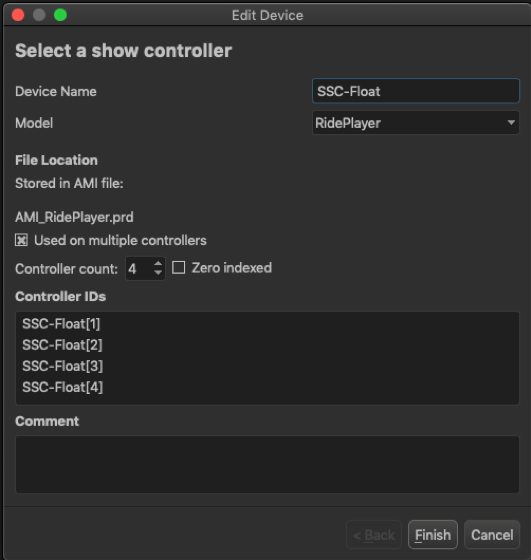The image size is (531, 560).
Task: Select SSC-Float[2] in Controller IDs
Action: [x=62, y=345]
